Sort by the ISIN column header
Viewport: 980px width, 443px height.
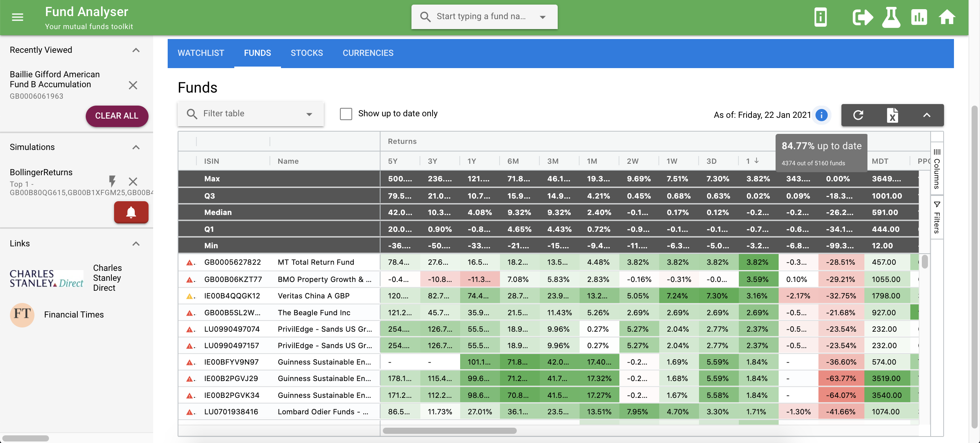point(212,161)
